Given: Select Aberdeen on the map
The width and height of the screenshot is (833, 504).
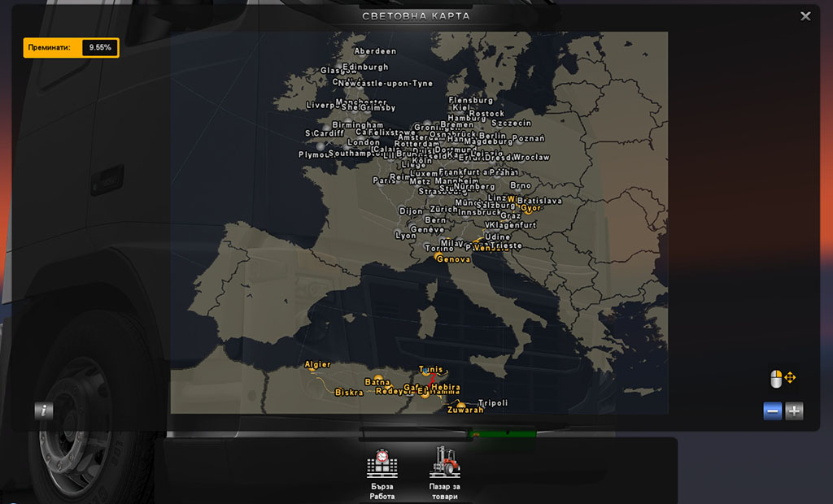Looking at the screenshot, I should pyautogui.click(x=375, y=51).
